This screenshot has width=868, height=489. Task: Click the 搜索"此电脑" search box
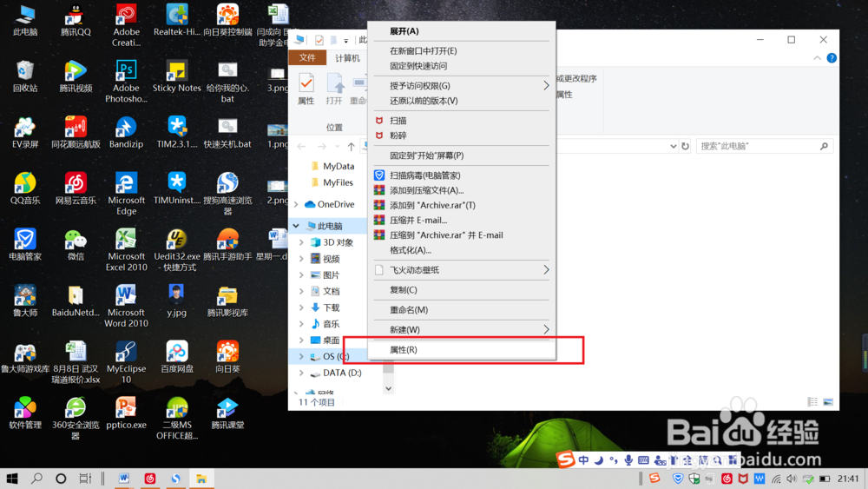click(765, 146)
